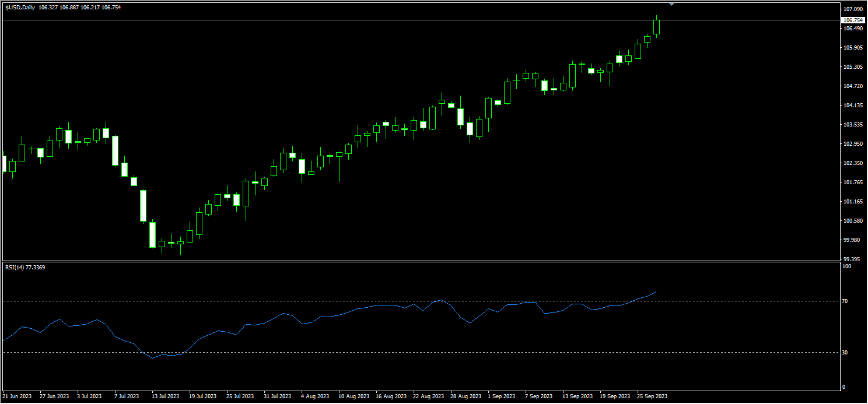The image size is (868, 404).
Task: Click the 107.090 price scale label
Action: pos(852,10)
